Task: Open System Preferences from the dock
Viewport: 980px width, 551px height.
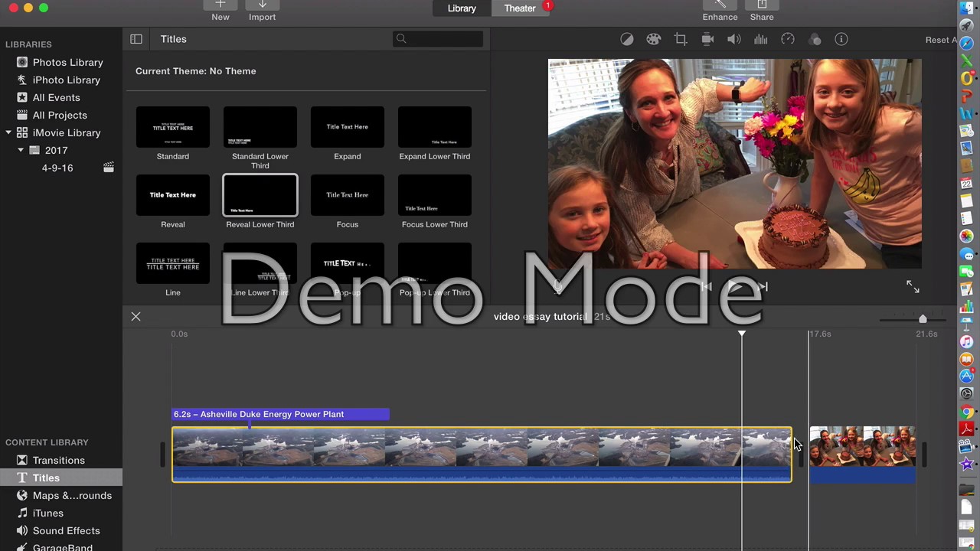Action: (966, 394)
